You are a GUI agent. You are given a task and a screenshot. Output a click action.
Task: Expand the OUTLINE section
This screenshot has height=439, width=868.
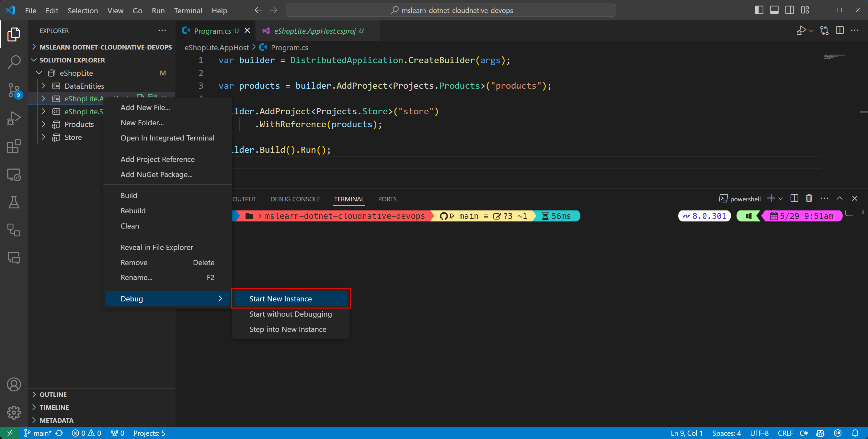pyautogui.click(x=102, y=394)
